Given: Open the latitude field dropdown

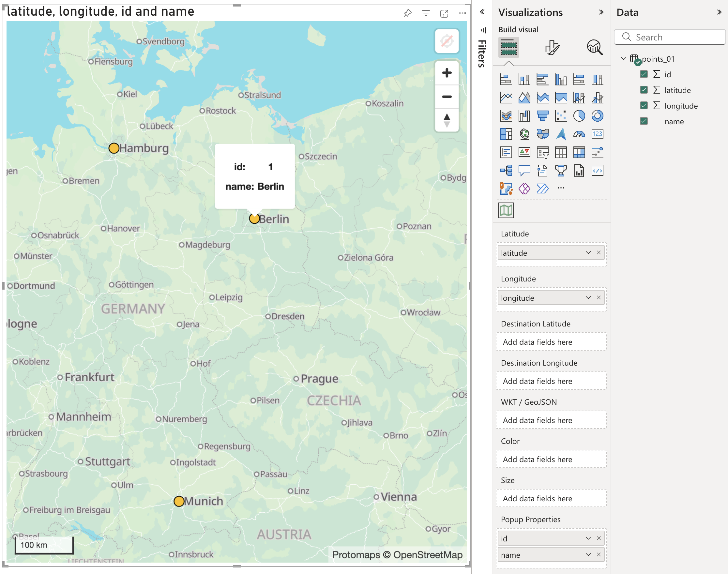Looking at the screenshot, I should pyautogui.click(x=588, y=253).
